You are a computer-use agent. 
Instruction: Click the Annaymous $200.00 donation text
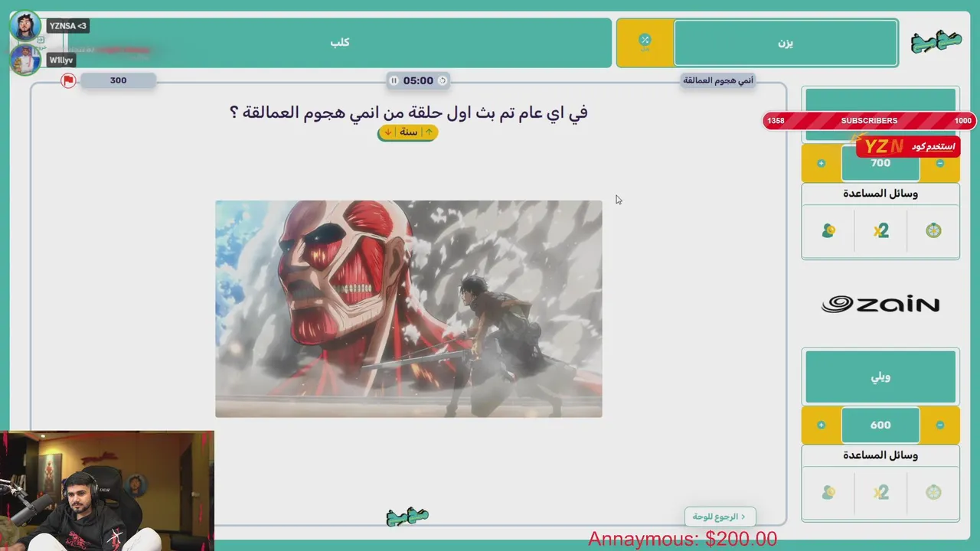(x=682, y=540)
